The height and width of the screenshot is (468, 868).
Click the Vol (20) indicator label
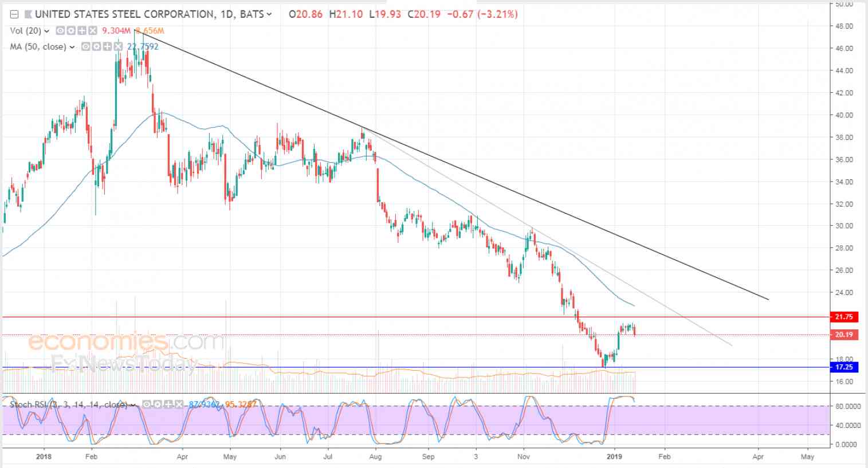click(26, 31)
